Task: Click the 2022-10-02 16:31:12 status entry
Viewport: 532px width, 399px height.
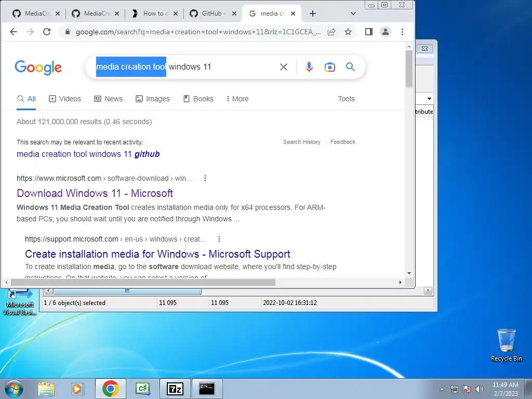Action: click(290, 303)
